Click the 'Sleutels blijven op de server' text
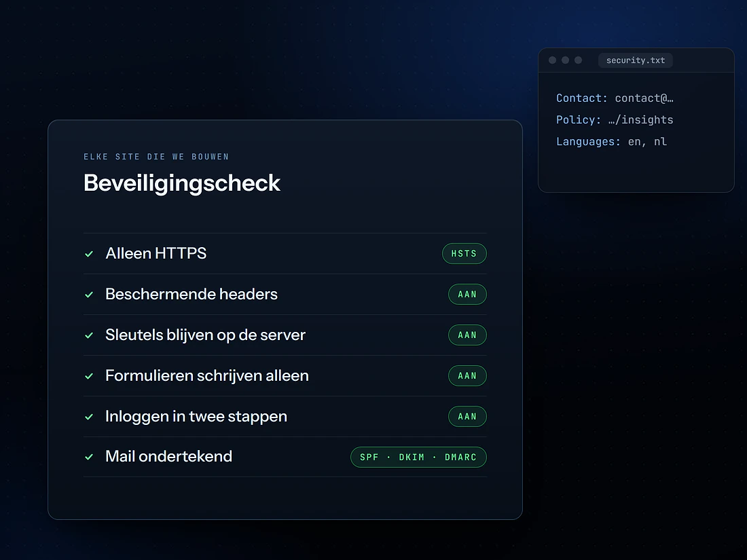 [205, 335]
